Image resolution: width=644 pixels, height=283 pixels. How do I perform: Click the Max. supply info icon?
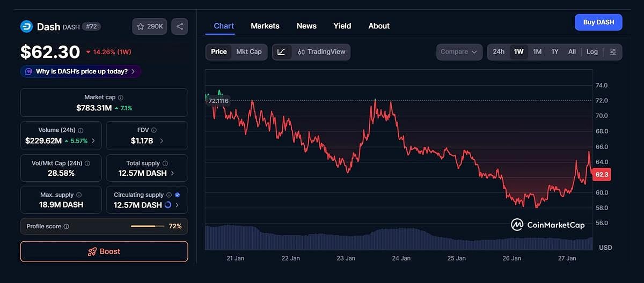(x=79, y=195)
